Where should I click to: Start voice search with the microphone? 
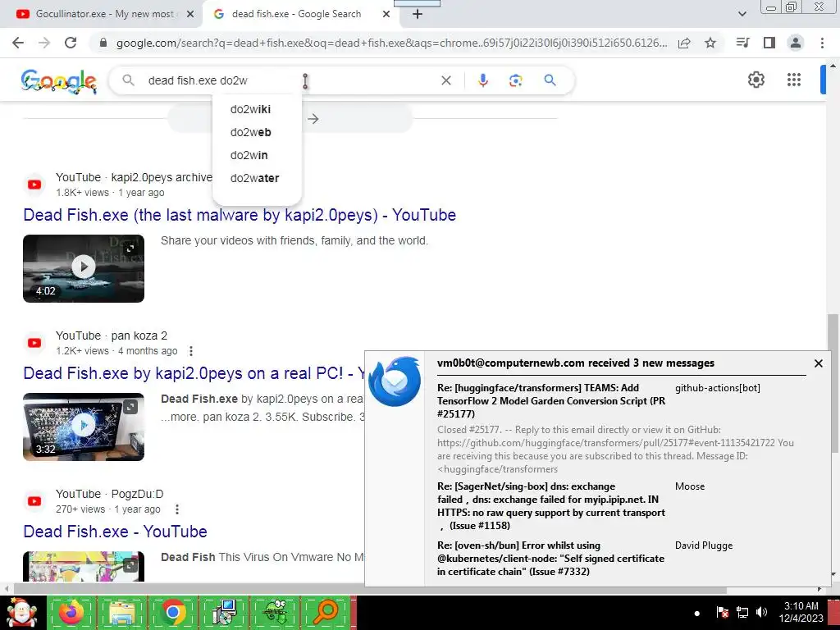click(x=482, y=80)
